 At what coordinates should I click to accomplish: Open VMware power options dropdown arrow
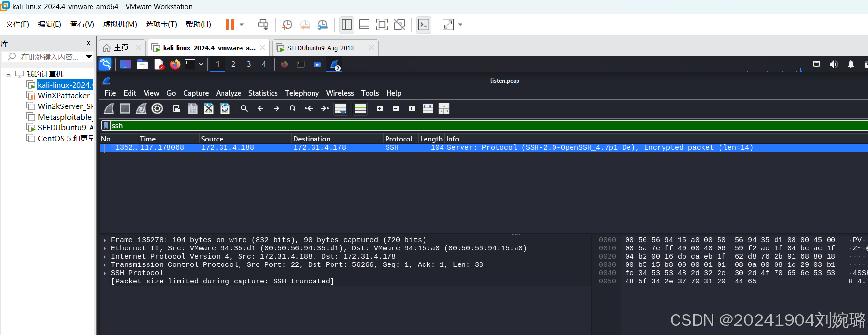[242, 24]
